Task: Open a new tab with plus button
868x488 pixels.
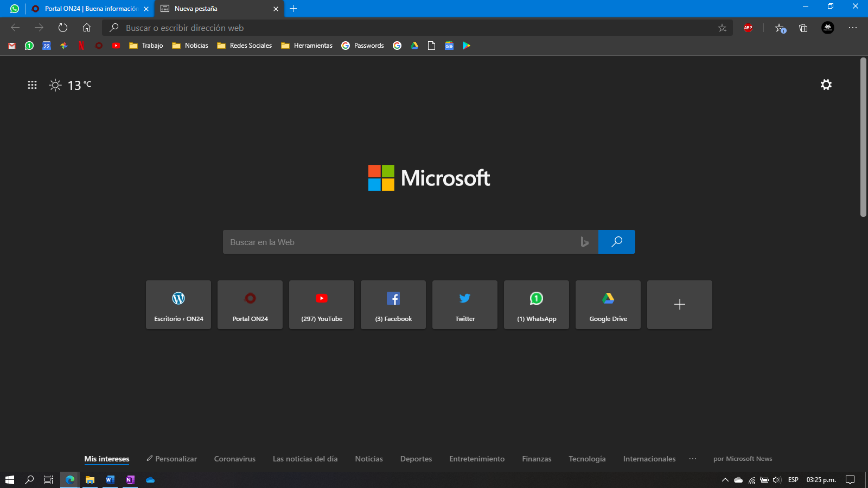Action: [x=293, y=9]
